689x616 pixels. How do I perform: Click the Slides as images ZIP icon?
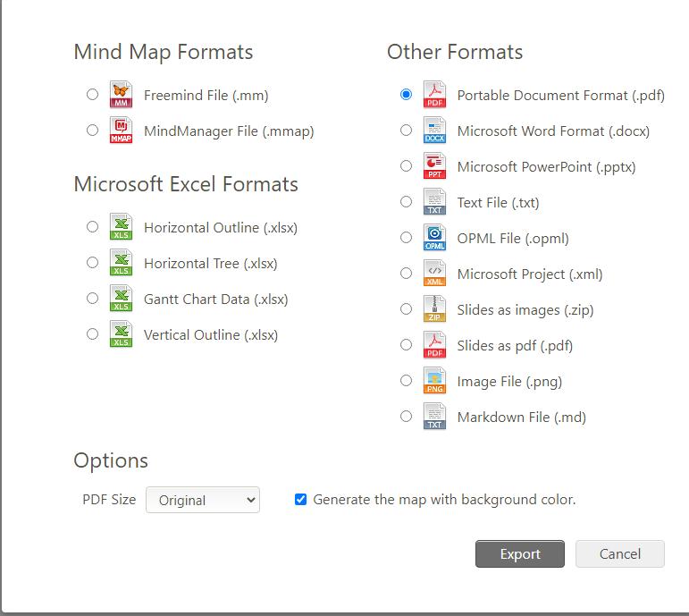click(434, 309)
